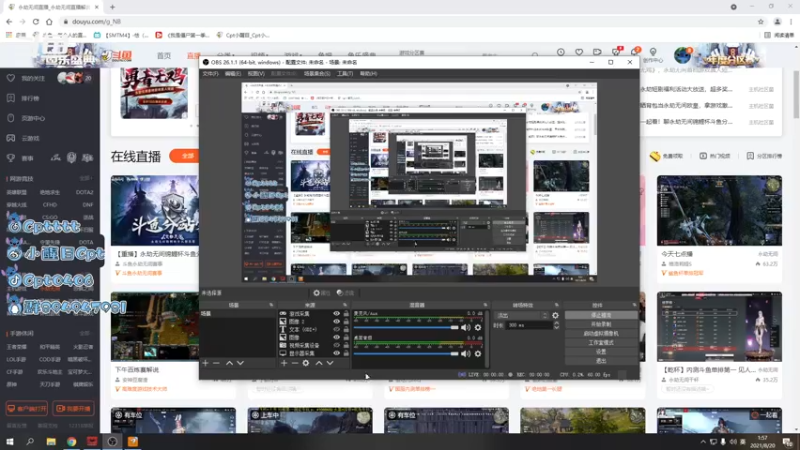Viewport: 800px width, 450px height.
Task: Click the OBS icon in taskbar
Action: coord(112,441)
